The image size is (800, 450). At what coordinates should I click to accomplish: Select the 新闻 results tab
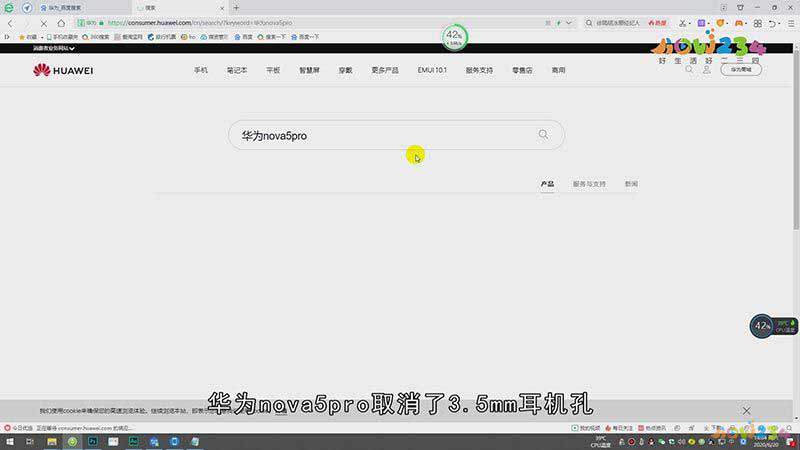[x=631, y=184]
